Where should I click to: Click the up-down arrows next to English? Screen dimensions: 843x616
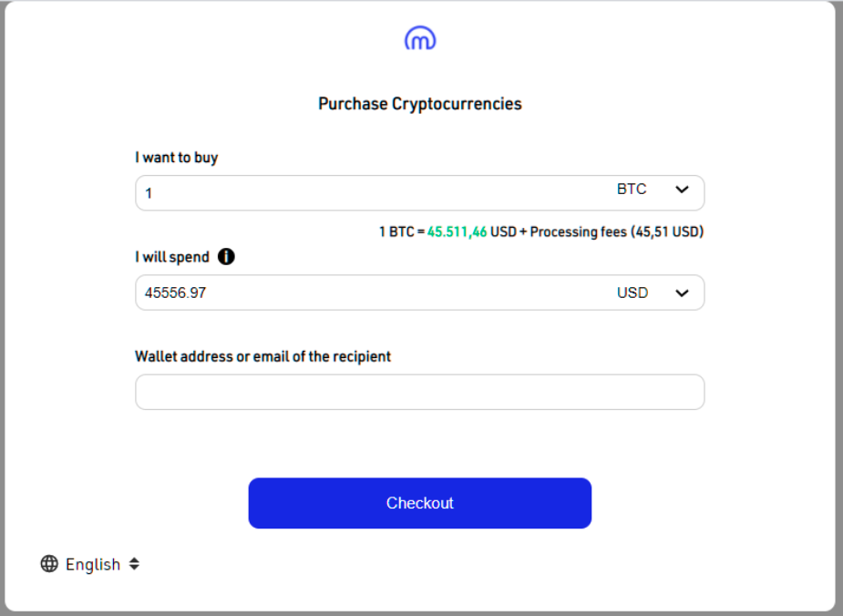[134, 564]
